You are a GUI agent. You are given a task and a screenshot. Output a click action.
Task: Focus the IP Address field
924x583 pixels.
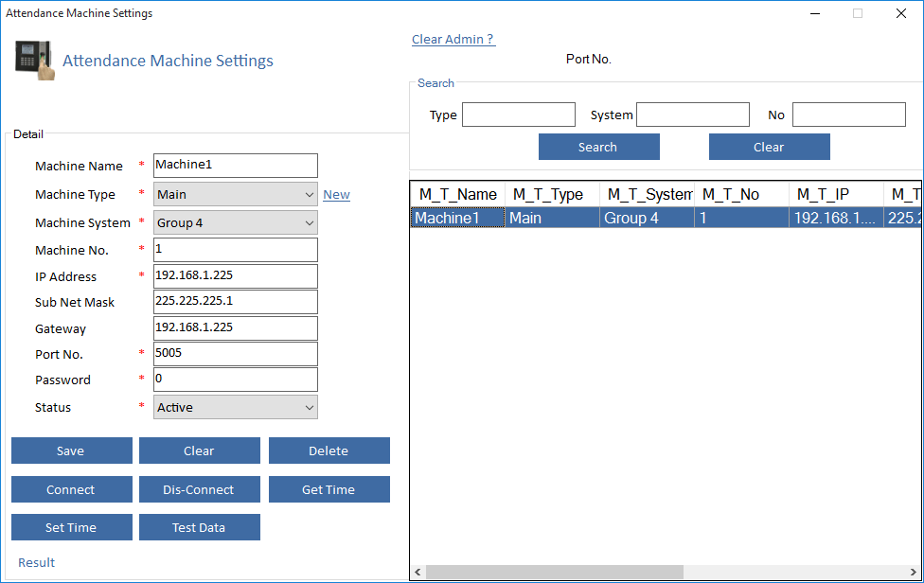[x=235, y=276]
